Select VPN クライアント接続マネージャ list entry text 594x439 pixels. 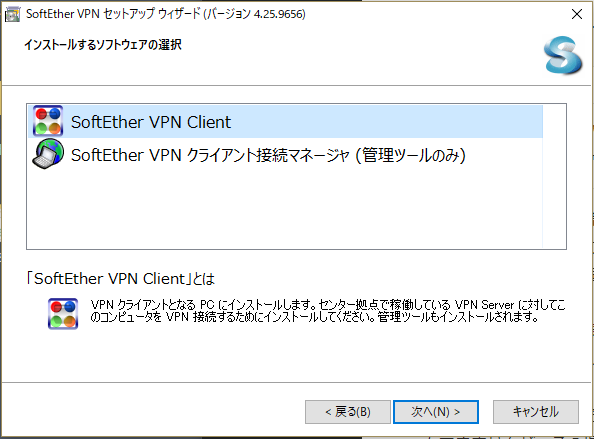pos(268,155)
